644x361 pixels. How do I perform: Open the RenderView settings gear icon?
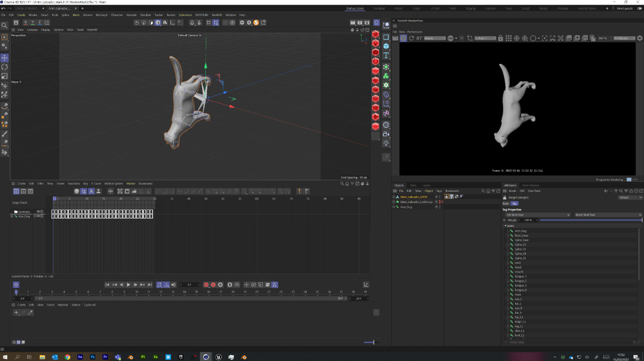(x=639, y=38)
